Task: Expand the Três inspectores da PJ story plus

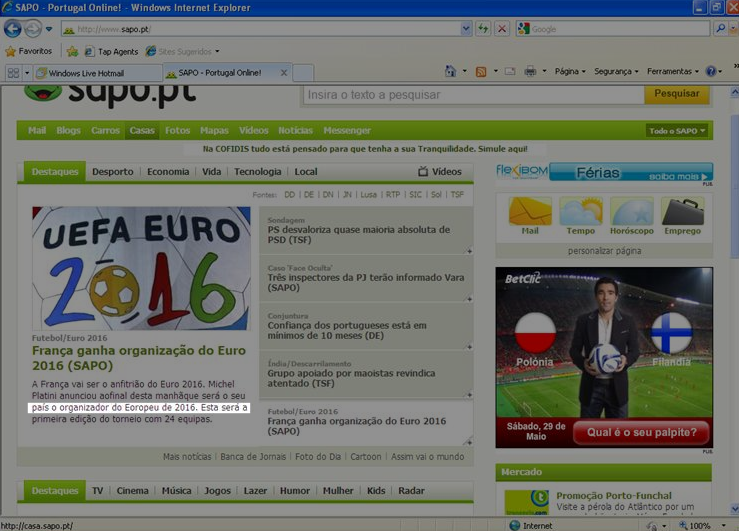Action: click(469, 299)
